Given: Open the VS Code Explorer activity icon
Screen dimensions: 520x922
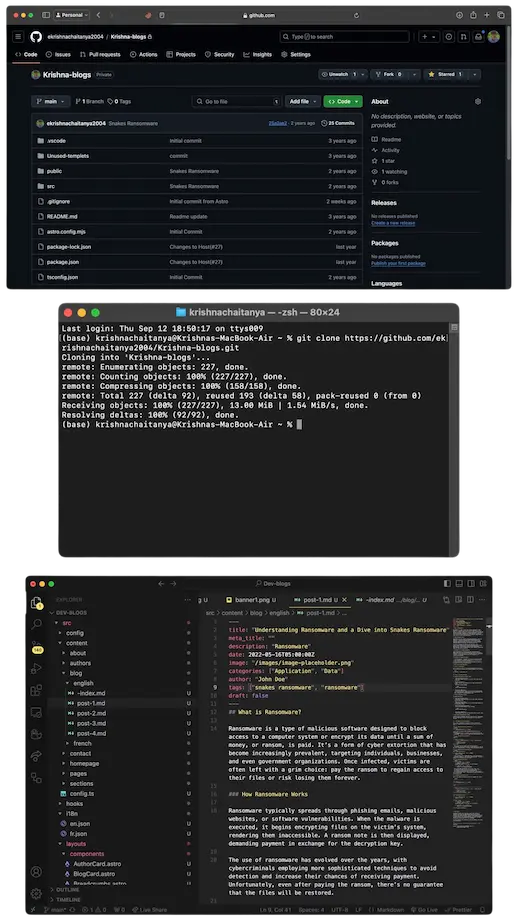Looking at the screenshot, I should coord(36,603).
